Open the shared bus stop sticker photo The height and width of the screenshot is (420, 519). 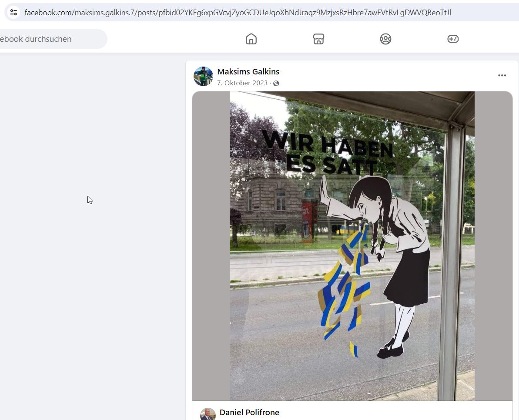pyautogui.click(x=352, y=246)
